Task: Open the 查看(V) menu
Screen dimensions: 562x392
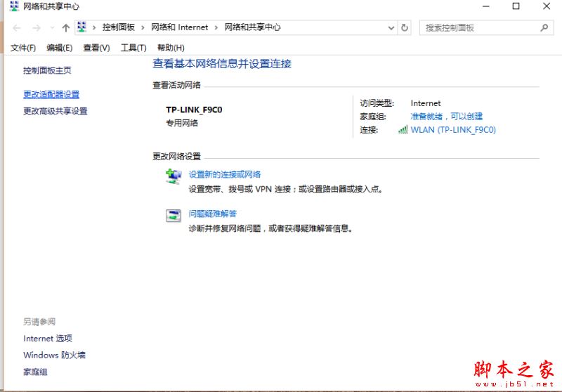Action: click(x=96, y=48)
